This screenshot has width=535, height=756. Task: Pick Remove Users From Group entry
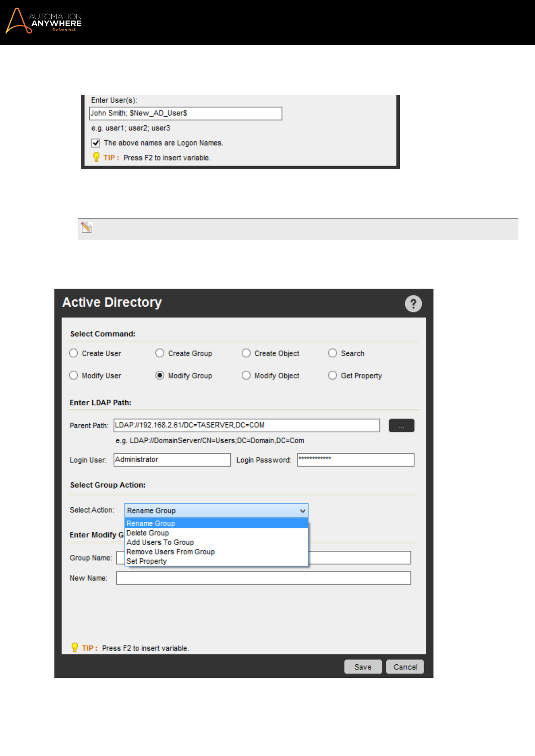coord(171,552)
